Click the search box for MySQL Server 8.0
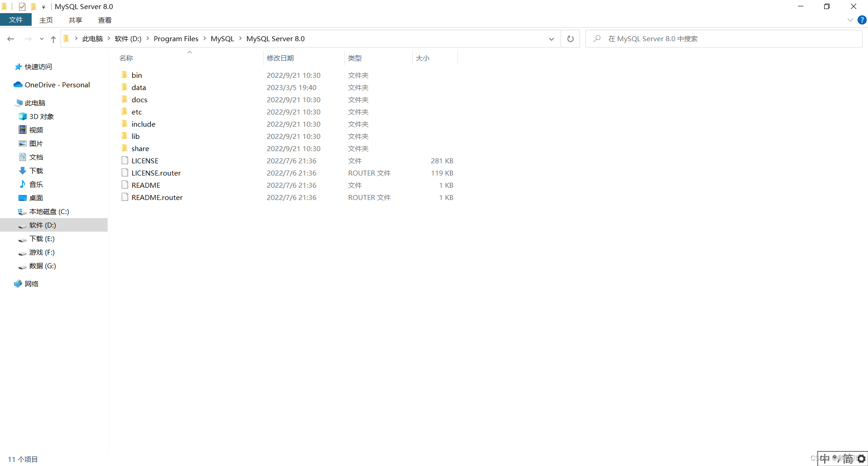Viewport: 868px width, 466px height. point(724,39)
